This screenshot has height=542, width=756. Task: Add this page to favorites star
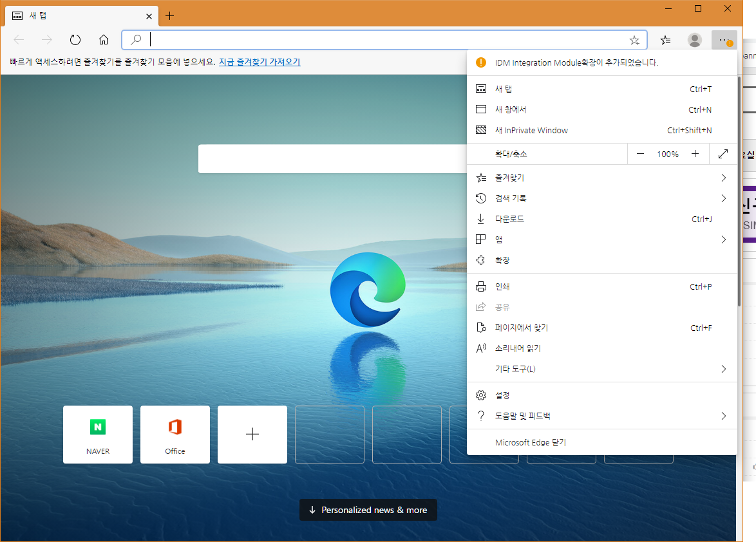click(x=634, y=41)
